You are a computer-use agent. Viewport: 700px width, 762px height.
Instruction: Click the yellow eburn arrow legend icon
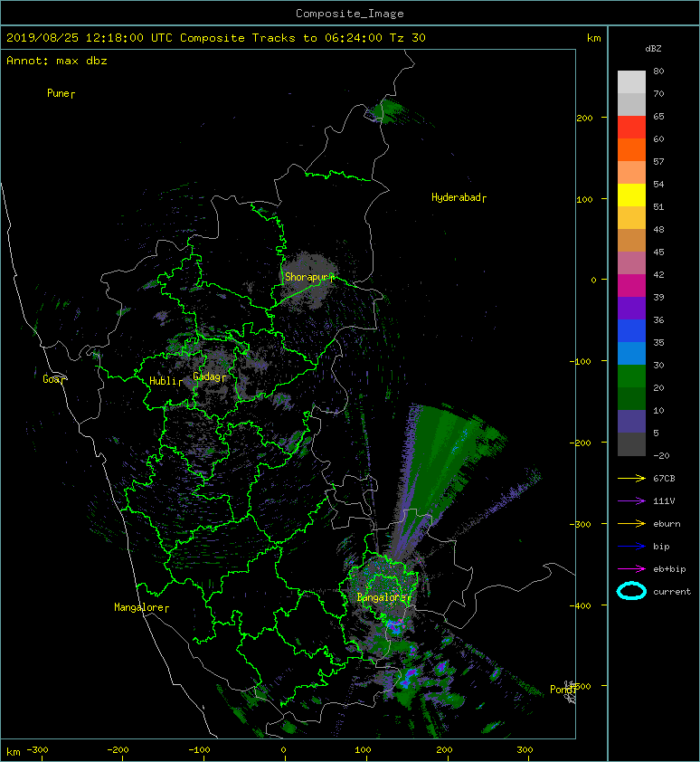[x=631, y=524]
